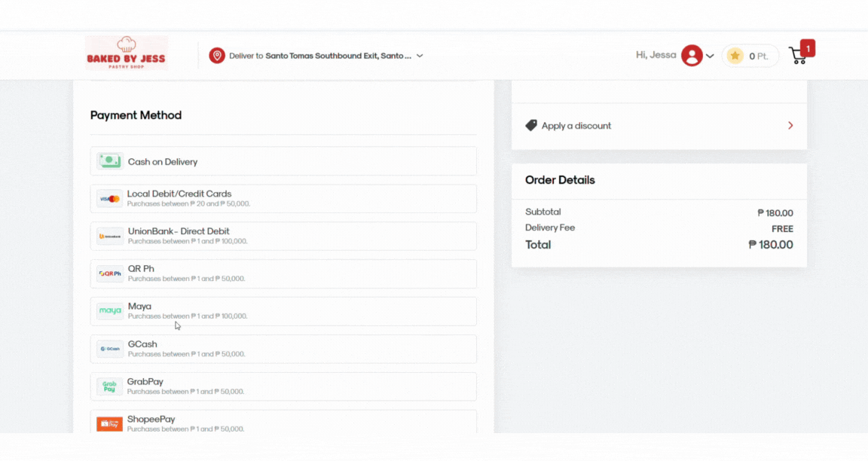The image size is (868, 461).
Task: Click the gold star points icon
Action: 735,55
